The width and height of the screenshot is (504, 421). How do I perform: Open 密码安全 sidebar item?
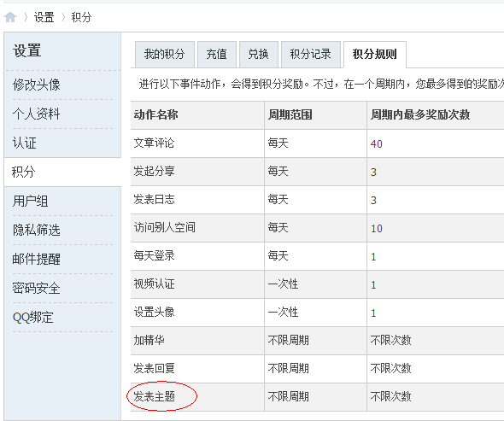coord(37,289)
